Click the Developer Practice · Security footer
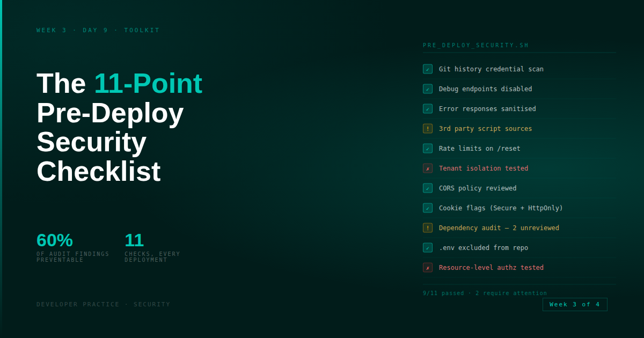644x338 pixels. point(103,304)
